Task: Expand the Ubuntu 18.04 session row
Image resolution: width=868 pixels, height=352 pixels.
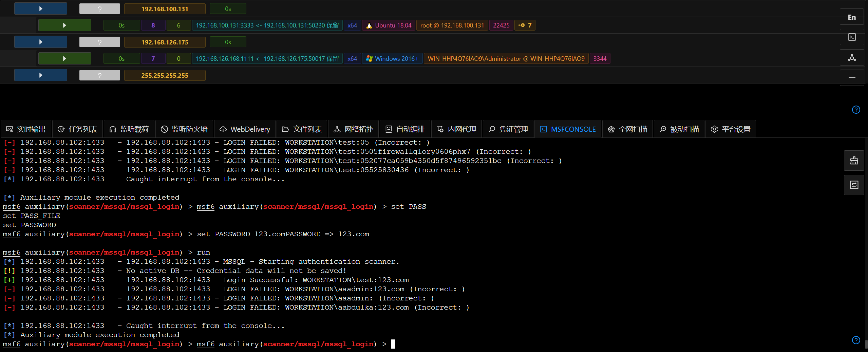Action: coord(64,25)
